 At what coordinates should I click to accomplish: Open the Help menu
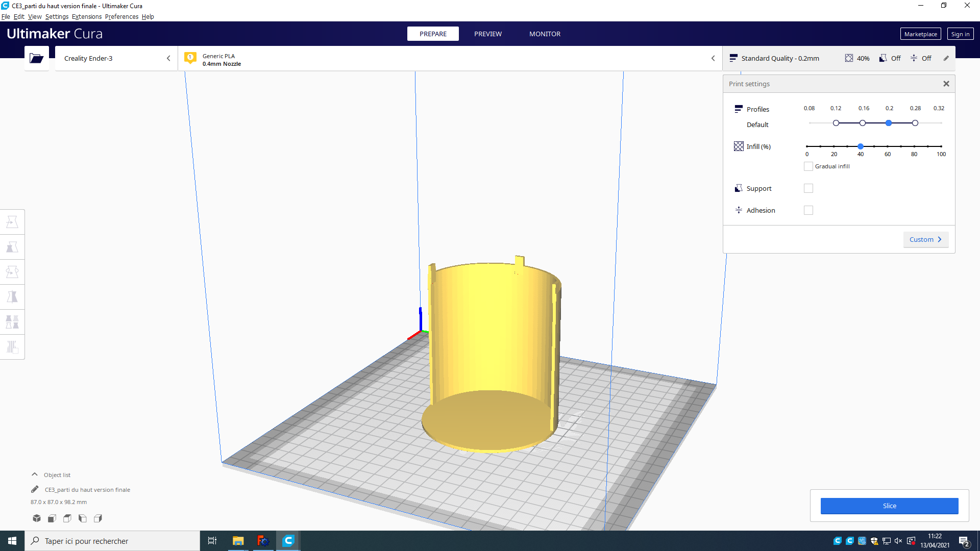coord(148,16)
